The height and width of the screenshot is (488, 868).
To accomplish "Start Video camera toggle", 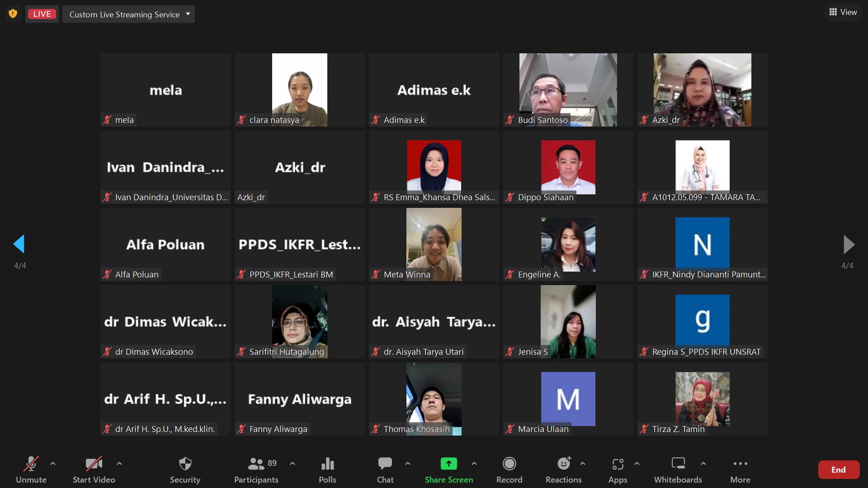I will [x=94, y=470].
